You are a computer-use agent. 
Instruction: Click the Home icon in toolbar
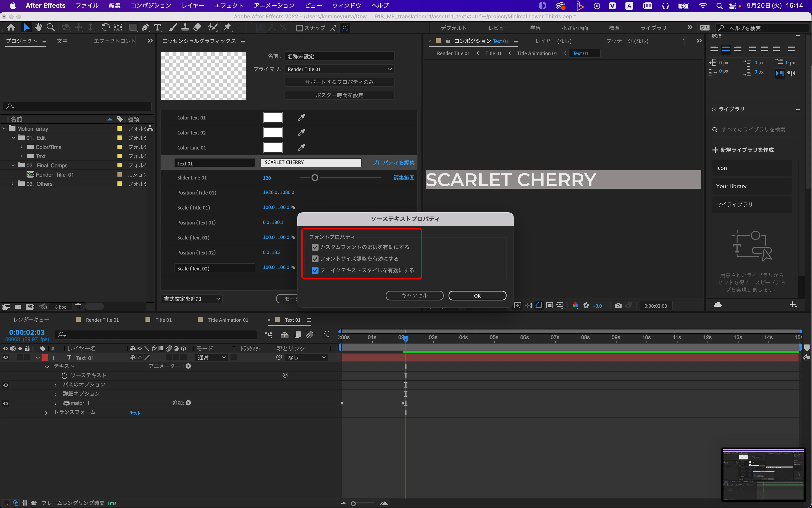(x=11, y=28)
